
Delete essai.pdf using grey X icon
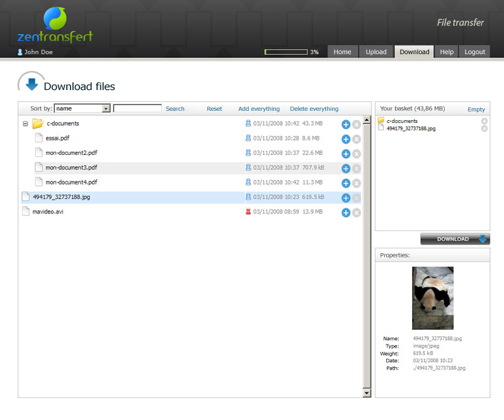point(357,139)
